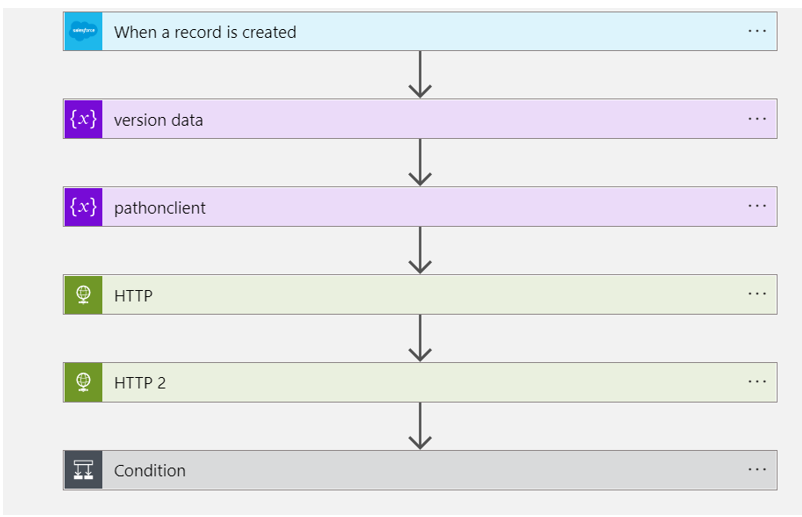802x517 pixels.
Task: Open ellipsis menu on pathonclient step
Action: (757, 207)
